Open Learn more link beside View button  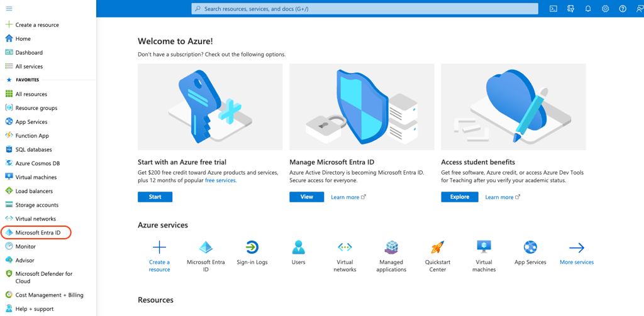tap(348, 197)
